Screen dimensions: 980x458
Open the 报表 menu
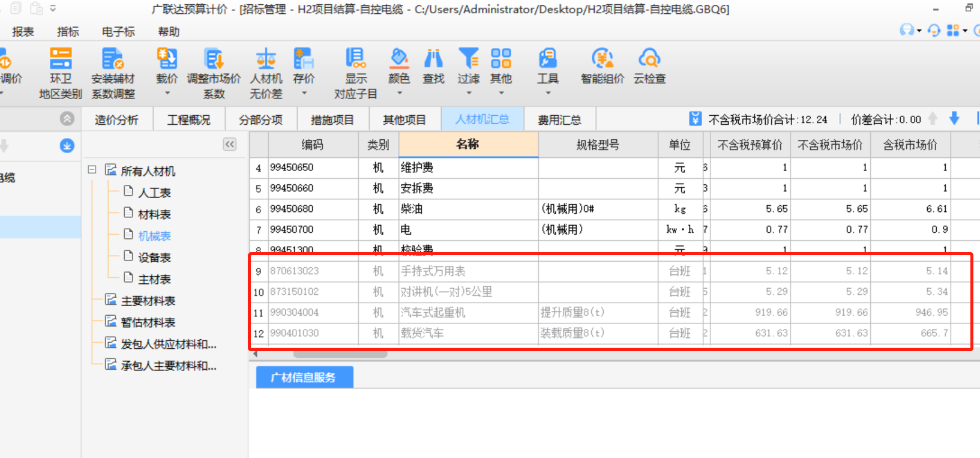tap(23, 32)
